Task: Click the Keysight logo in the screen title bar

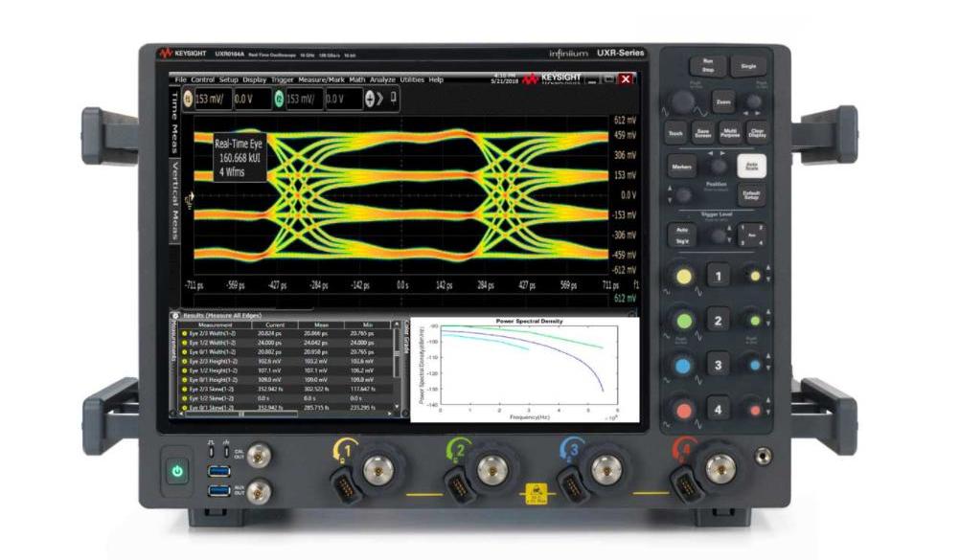Action: click(x=551, y=78)
